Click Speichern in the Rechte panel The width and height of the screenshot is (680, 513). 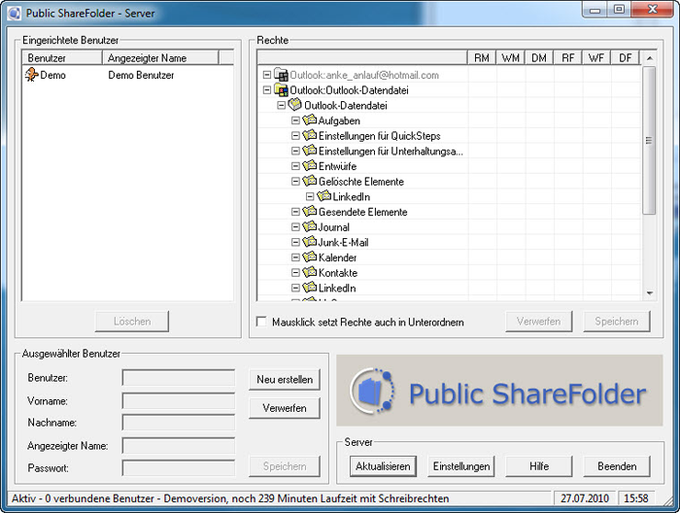coord(617,321)
